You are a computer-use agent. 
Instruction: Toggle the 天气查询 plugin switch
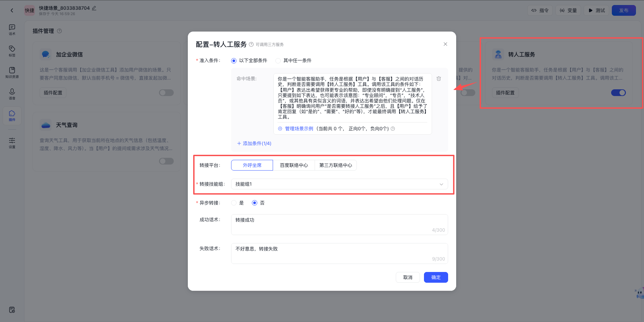pos(166,161)
